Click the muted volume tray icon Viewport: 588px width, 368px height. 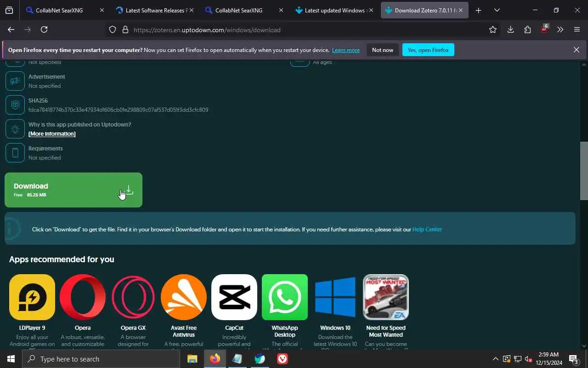528,359
